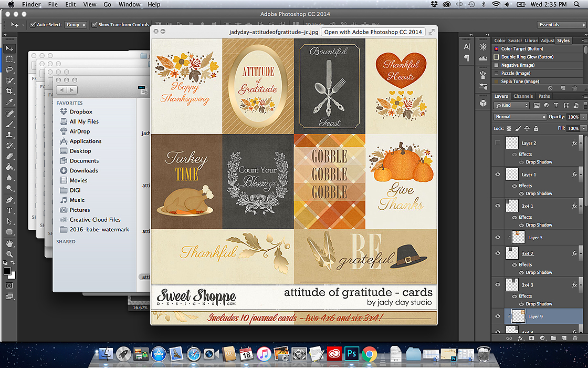Open the Fill slider dropdown arrow
The image size is (588, 368).
pos(583,128)
